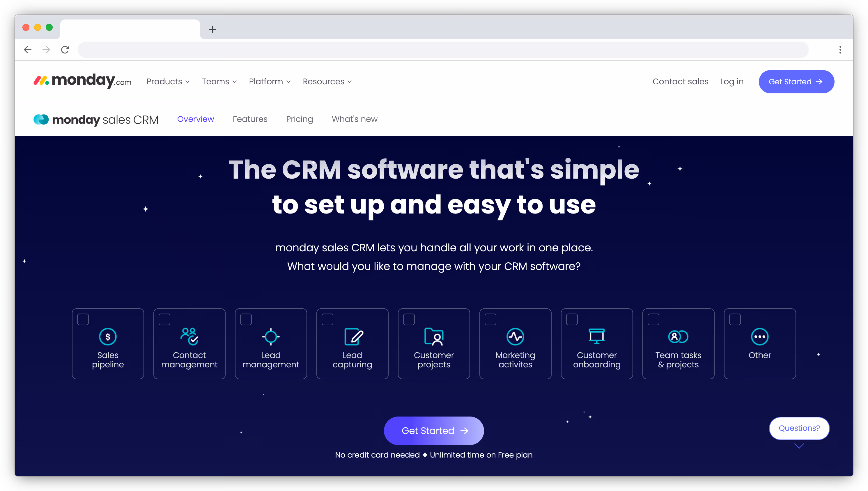Click the Marketing activites pulse icon
This screenshot has height=491, width=868.
(x=515, y=336)
